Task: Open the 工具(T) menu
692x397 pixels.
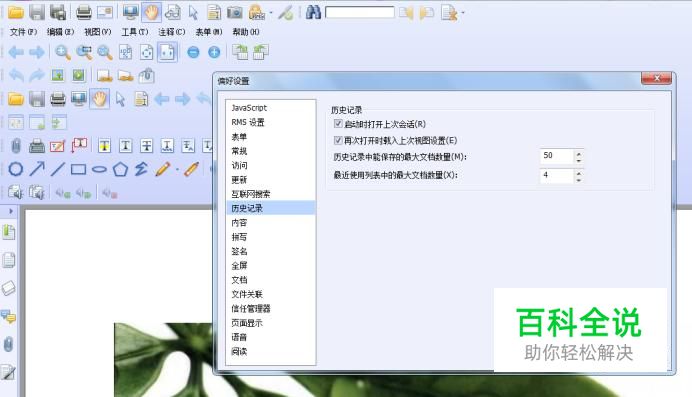Action: tap(135, 32)
